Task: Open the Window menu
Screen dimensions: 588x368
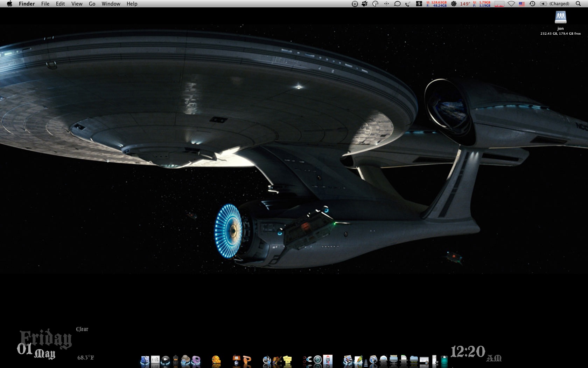Action: 111,4
